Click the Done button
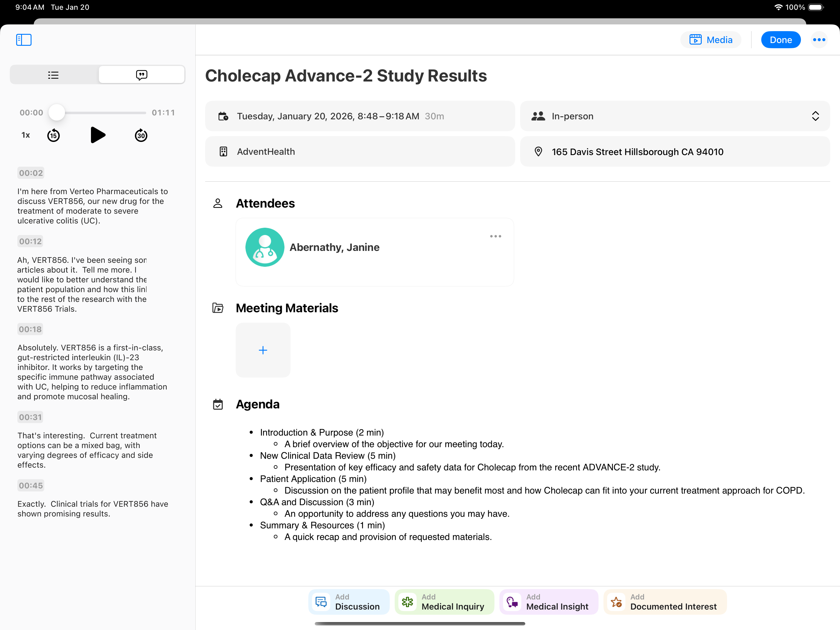The height and width of the screenshot is (630, 840). coord(780,40)
